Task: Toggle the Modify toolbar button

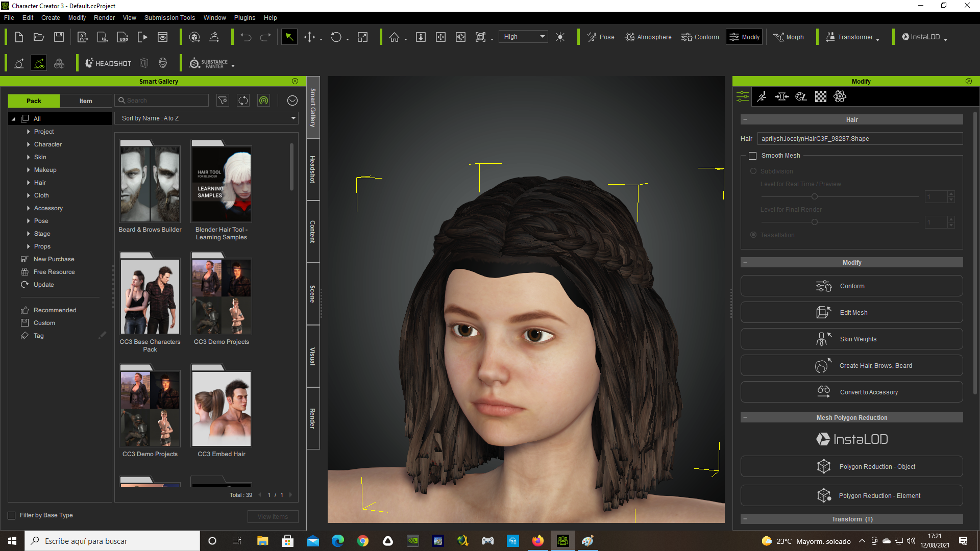Action: (744, 37)
